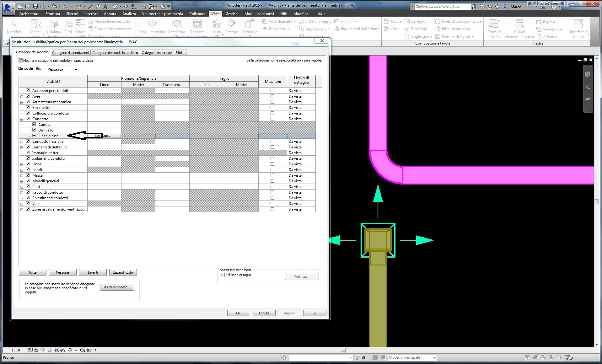
Task: Click the OK button in the dialog
Action: 239,313
